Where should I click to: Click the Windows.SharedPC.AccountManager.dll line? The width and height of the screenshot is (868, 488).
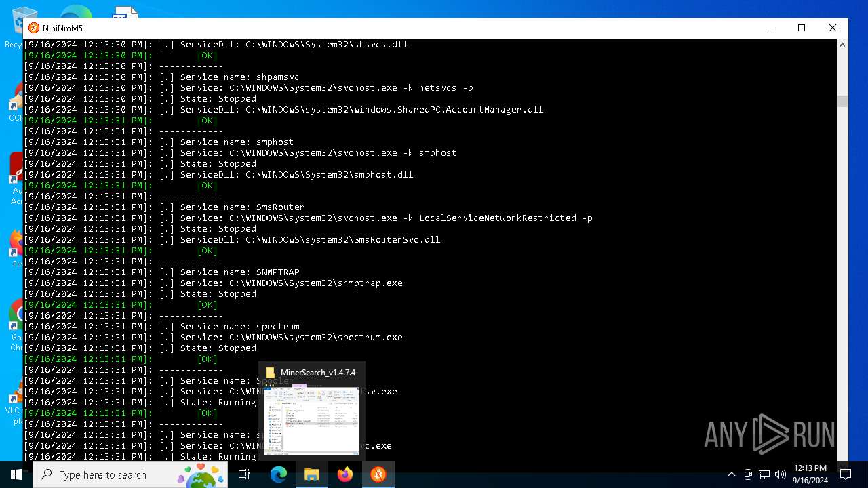283,110
